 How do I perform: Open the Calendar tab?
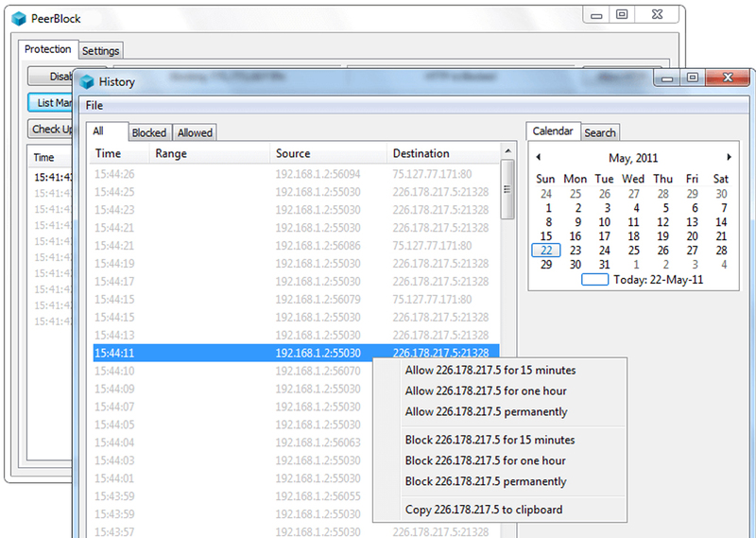pyautogui.click(x=553, y=131)
